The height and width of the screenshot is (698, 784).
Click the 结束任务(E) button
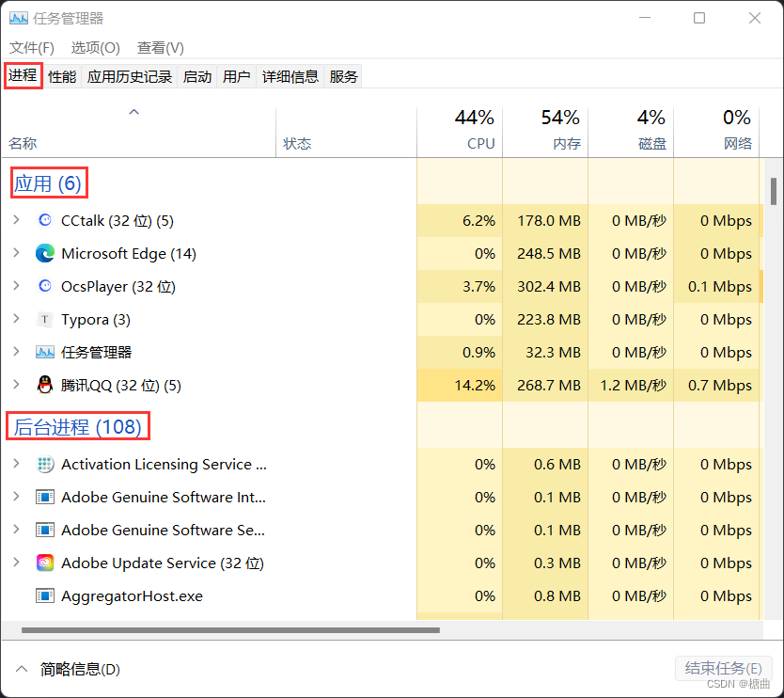click(x=724, y=669)
